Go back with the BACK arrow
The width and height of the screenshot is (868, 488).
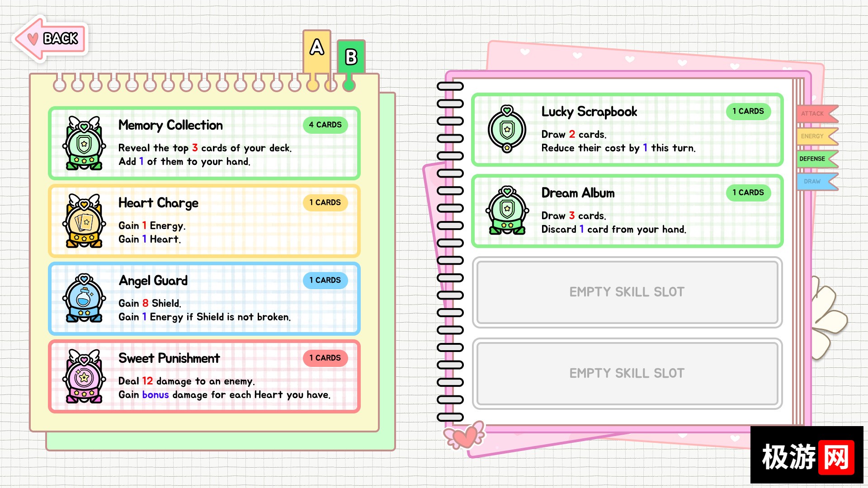coord(50,39)
